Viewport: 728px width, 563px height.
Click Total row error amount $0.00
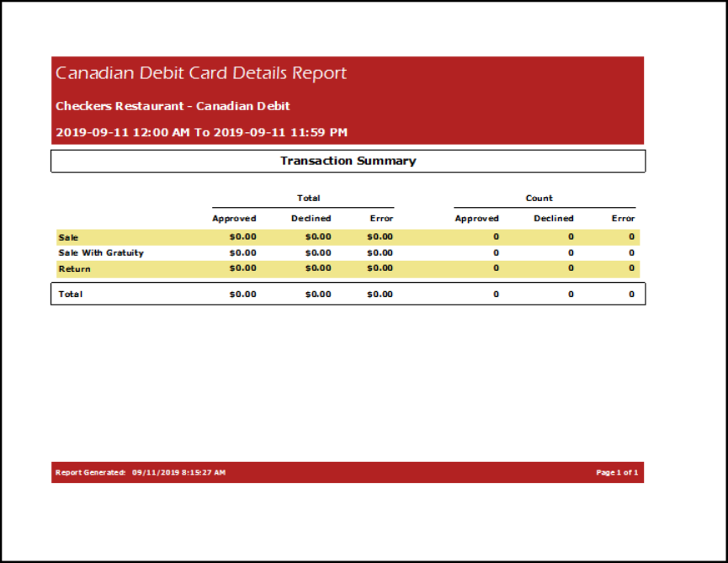click(x=380, y=295)
